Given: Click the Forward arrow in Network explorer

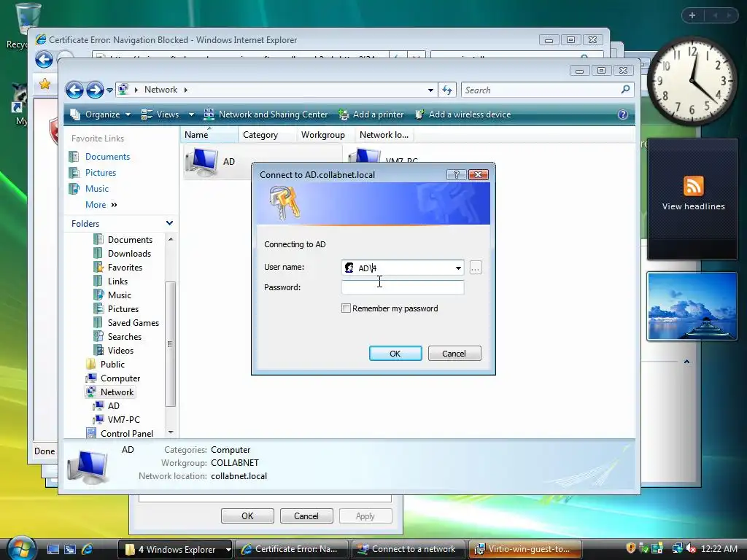Looking at the screenshot, I should pyautogui.click(x=95, y=90).
